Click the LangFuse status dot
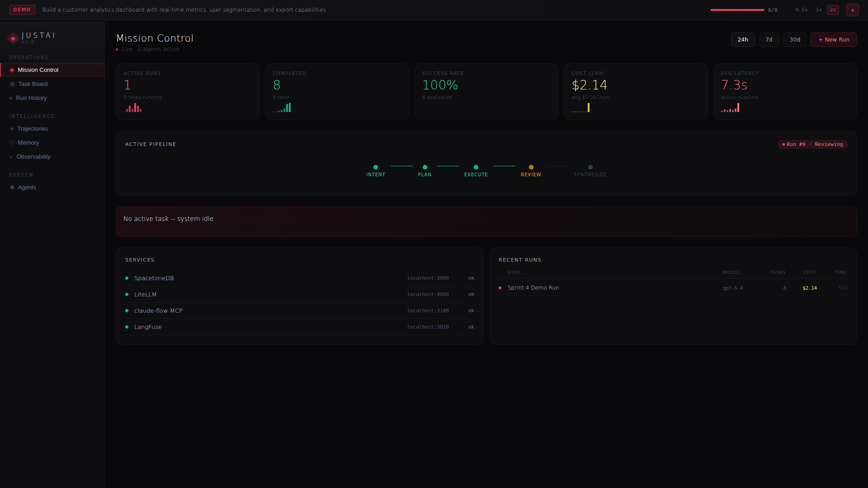Viewport: 868px width, 488px height. pyautogui.click(x=127, y=327)
